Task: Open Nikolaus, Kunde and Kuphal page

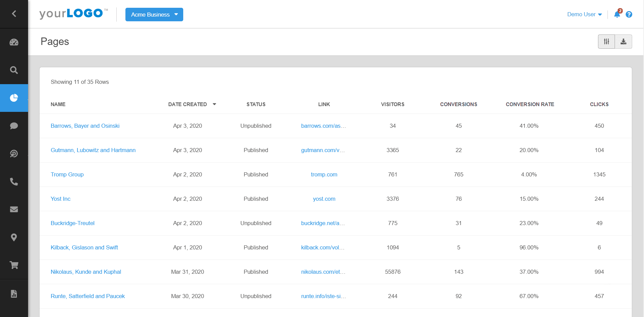Action: (86, 272)
